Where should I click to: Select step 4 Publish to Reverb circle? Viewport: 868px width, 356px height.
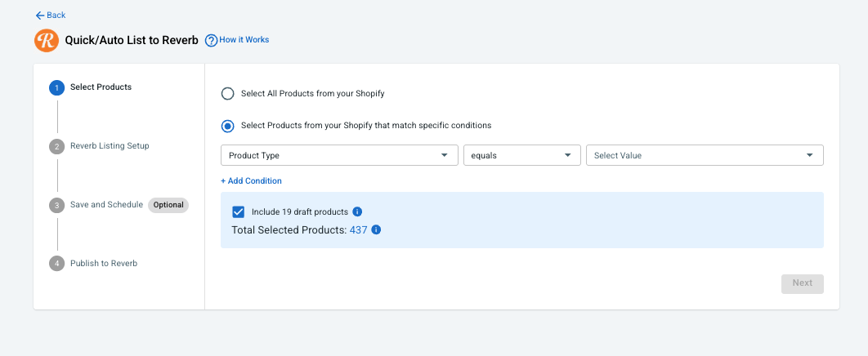click(57, 264)
